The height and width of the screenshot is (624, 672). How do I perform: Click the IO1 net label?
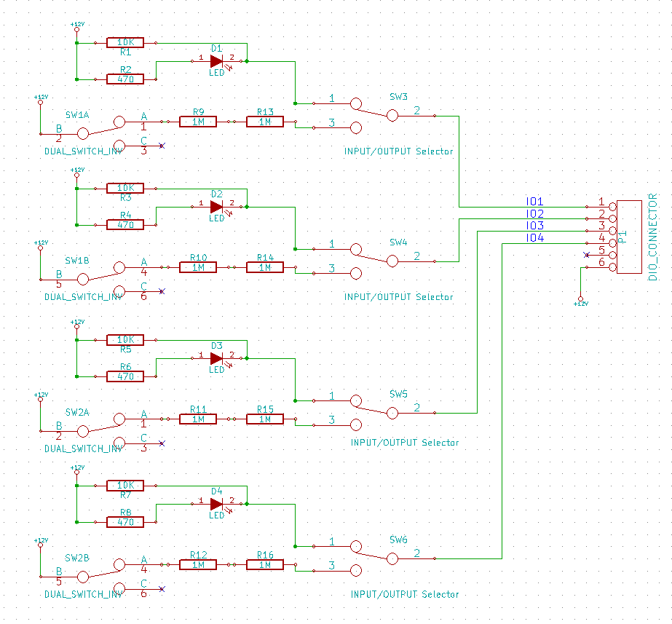tap(534, 202)
